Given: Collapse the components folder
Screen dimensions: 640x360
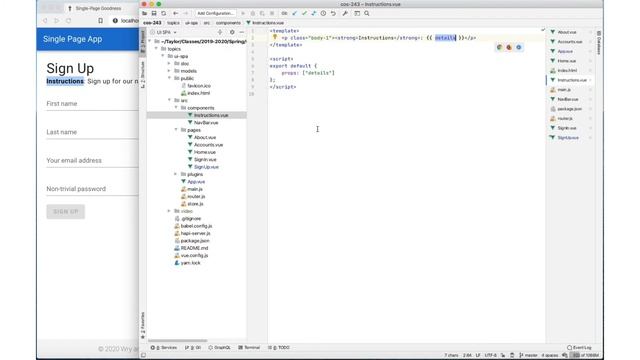Looking at the screenshot, I should (x=176, y=108).
